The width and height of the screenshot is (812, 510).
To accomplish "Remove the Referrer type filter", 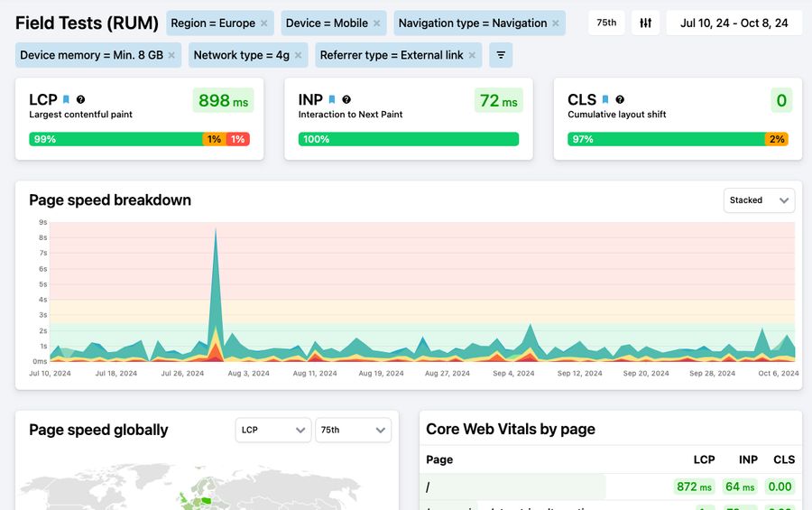I will [472, 55].
